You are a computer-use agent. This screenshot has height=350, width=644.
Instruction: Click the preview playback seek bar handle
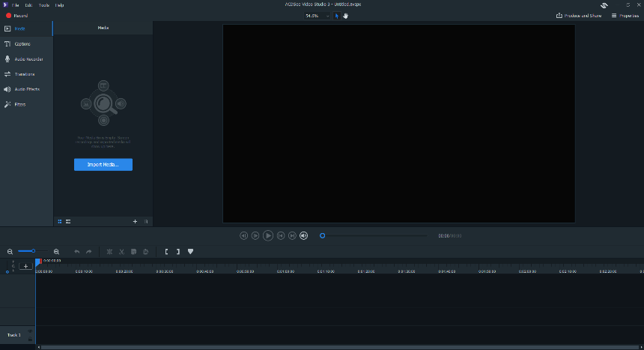click(x=323, y=235)
